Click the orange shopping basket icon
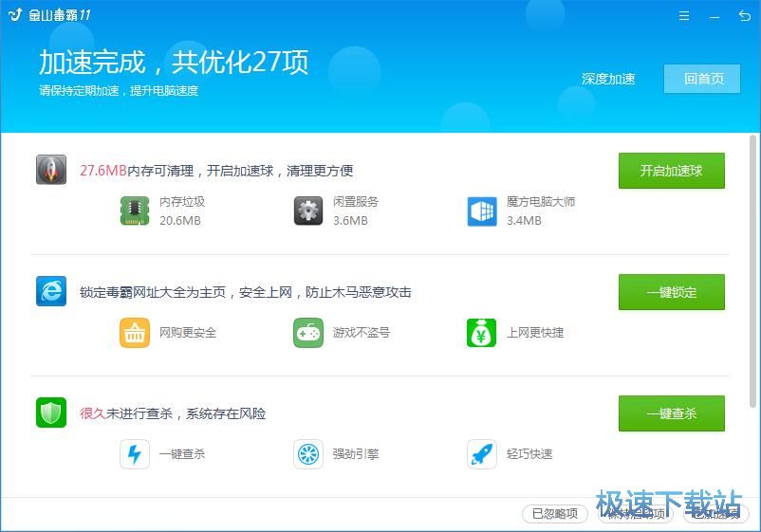This screenshot has height=532, width=761. 135,333
